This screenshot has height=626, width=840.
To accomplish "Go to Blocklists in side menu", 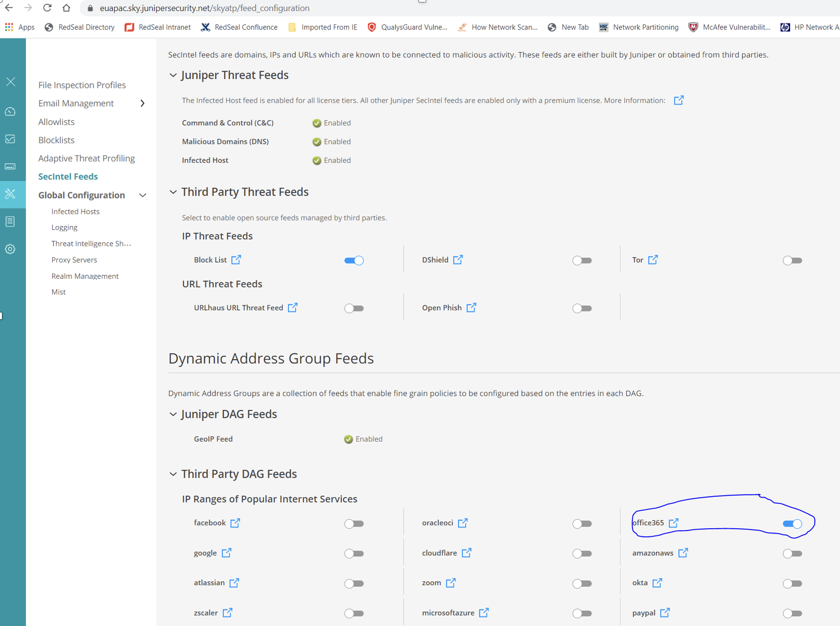I will point(57,140).
